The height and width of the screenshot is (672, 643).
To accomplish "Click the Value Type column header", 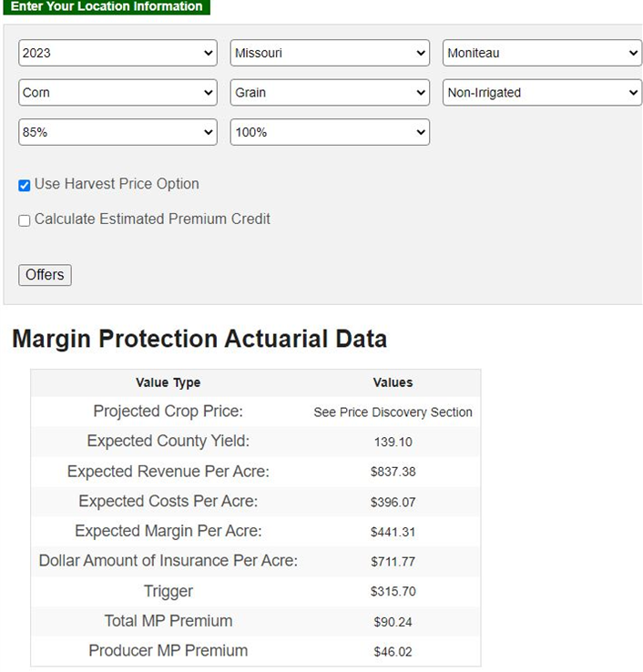I will click(x=168, y=382).
